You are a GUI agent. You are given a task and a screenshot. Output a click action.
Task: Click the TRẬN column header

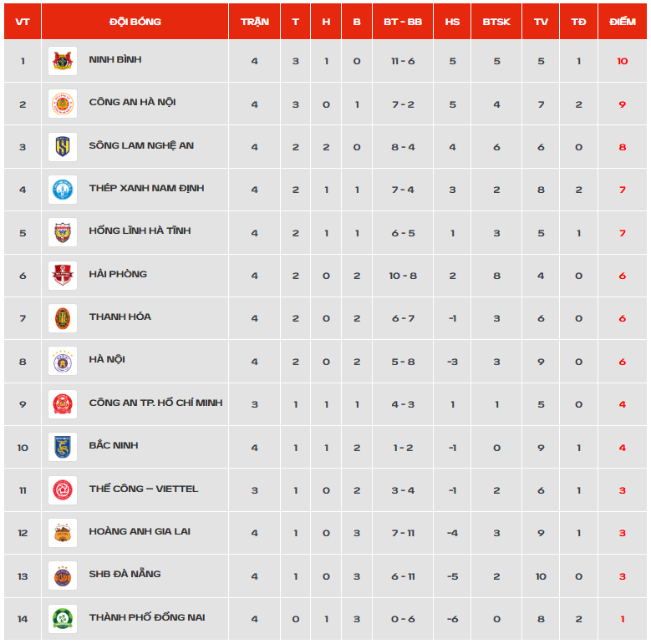255,22
